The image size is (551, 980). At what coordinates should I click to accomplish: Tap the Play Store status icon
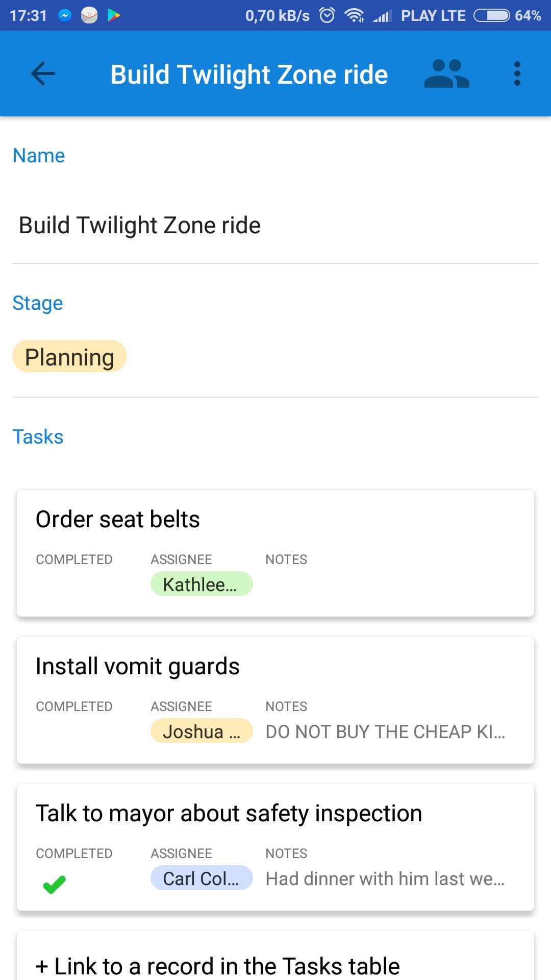(x=114, y=16)
